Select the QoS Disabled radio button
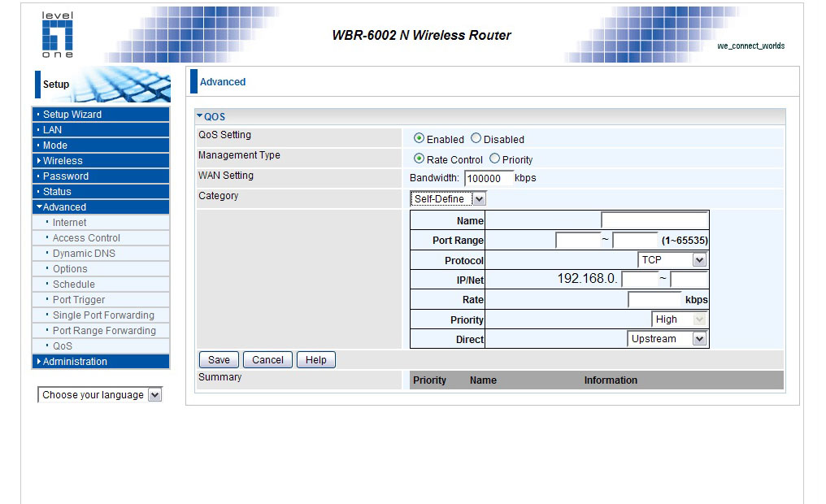 click(x=476, y=138)
